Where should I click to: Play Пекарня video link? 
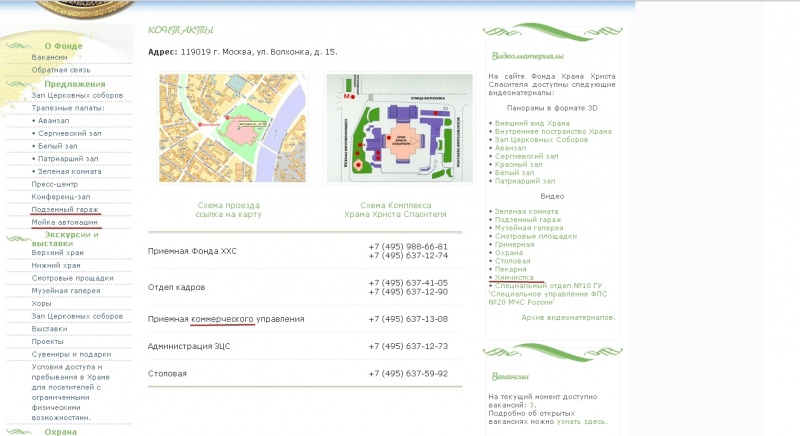(x=511, y=269)
